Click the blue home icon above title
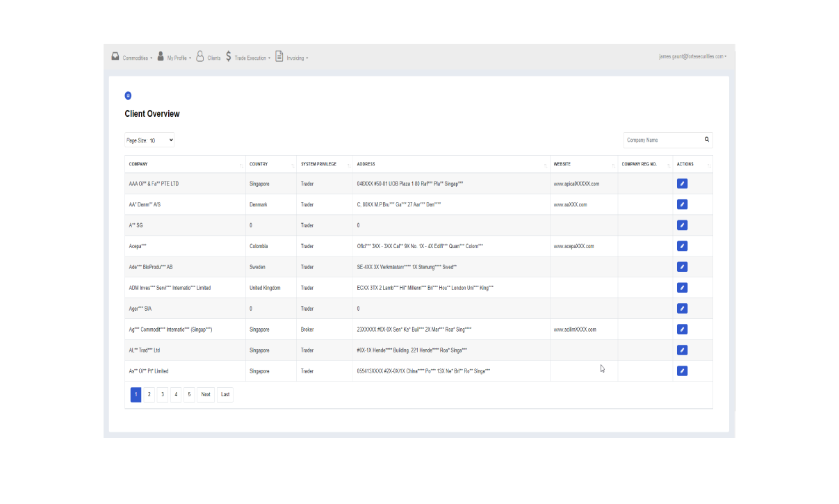The width and height of the screenshot is (839, 504). coord(128,96)
